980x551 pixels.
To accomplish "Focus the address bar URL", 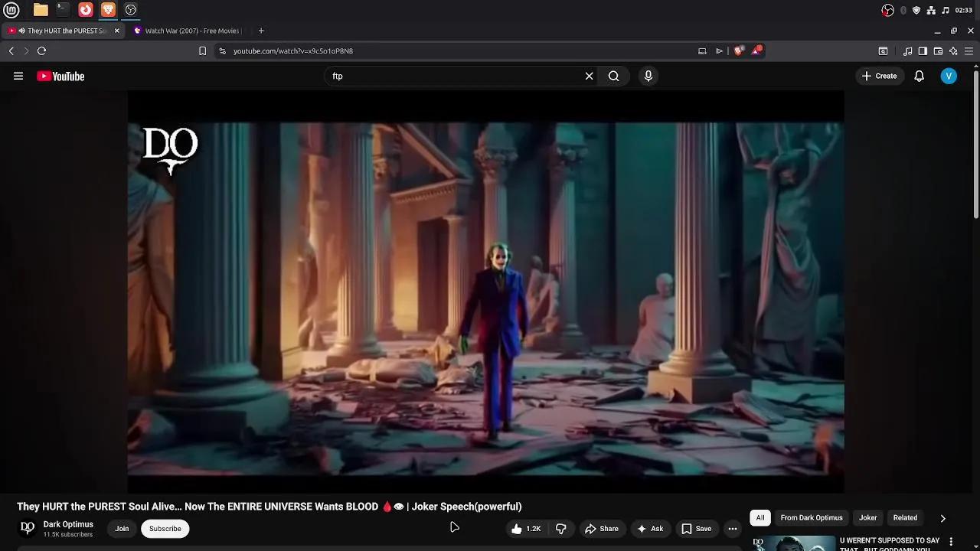I will (293, 51).
